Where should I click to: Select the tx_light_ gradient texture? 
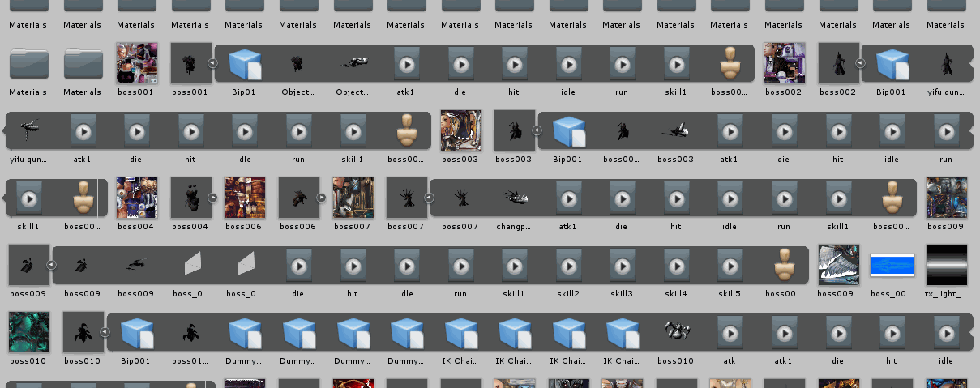click(x=946, y=265)
